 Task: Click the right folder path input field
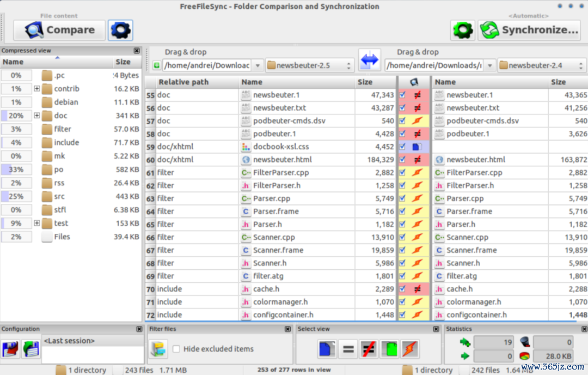434,66
